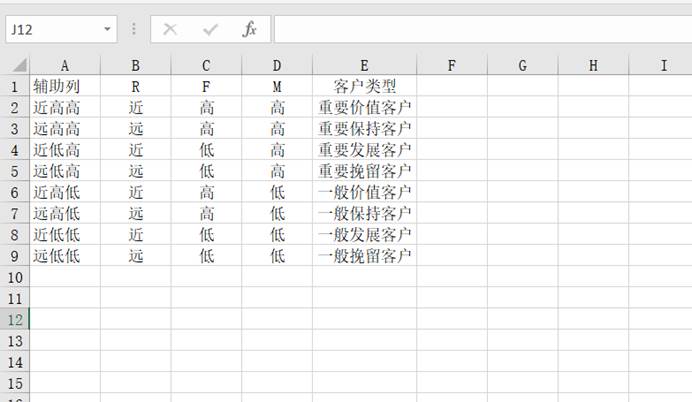Select column A header
Screen dimensions: 692x402
(65, 65)
